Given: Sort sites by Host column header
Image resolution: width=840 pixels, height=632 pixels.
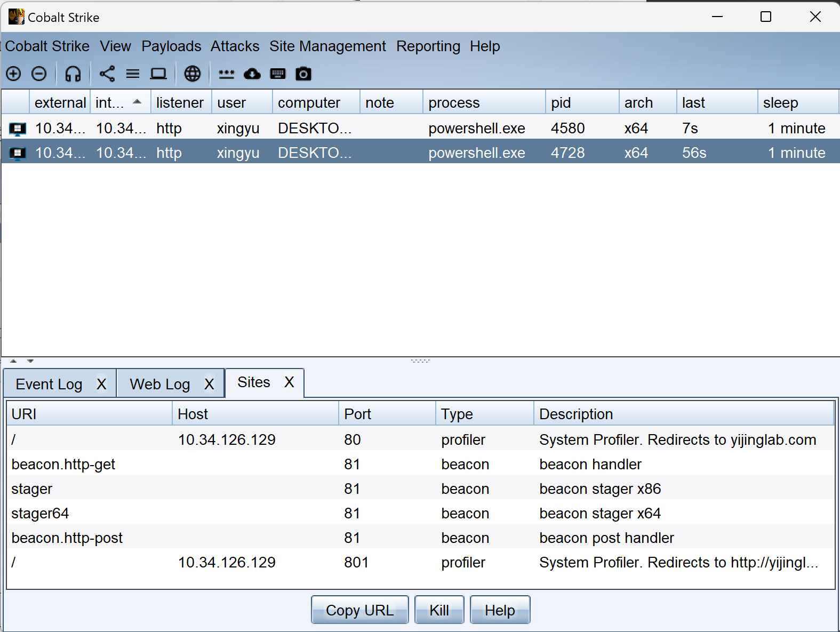Looking at the screenshot, I should (x=255, y=414).
